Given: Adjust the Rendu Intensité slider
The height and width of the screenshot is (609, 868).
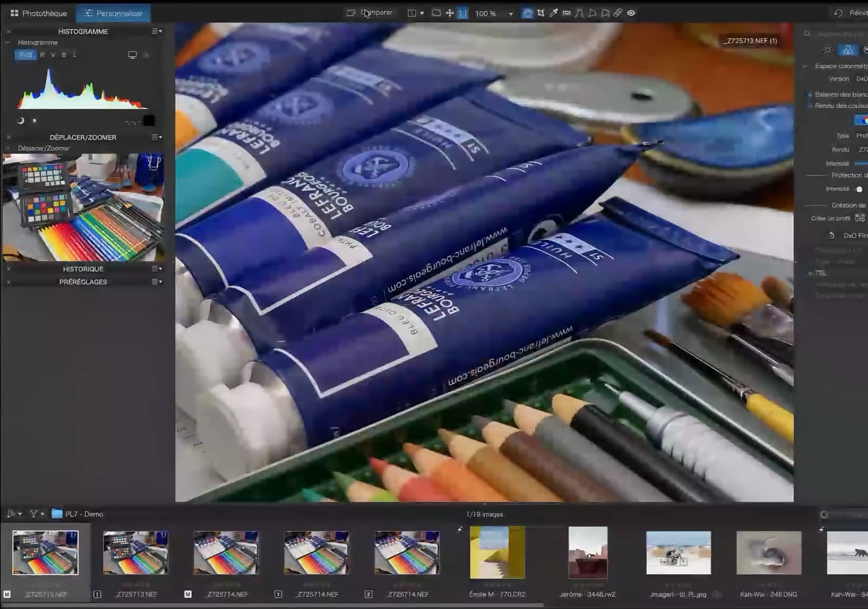Looking at the screenshot, I should (861, 164).
